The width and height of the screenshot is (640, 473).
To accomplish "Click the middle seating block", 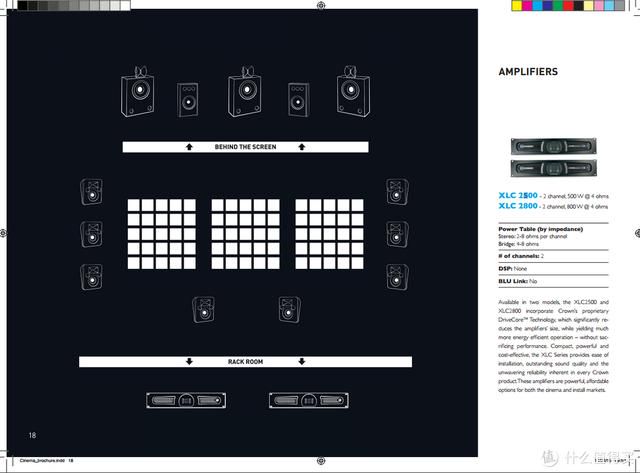I will pos(245,234).
